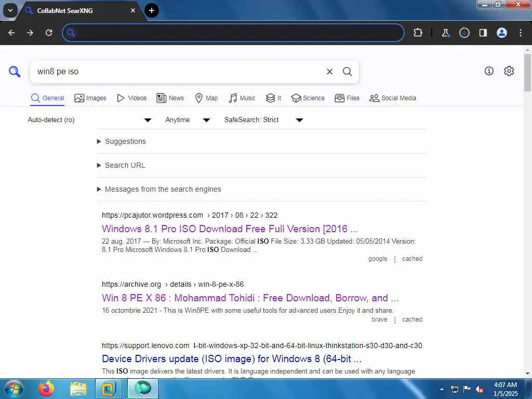Screen dimensions: 532x399
Task: Open the SafeSearch: Strict dropdown
Action: pyautogui.click(x=263, y=120)
